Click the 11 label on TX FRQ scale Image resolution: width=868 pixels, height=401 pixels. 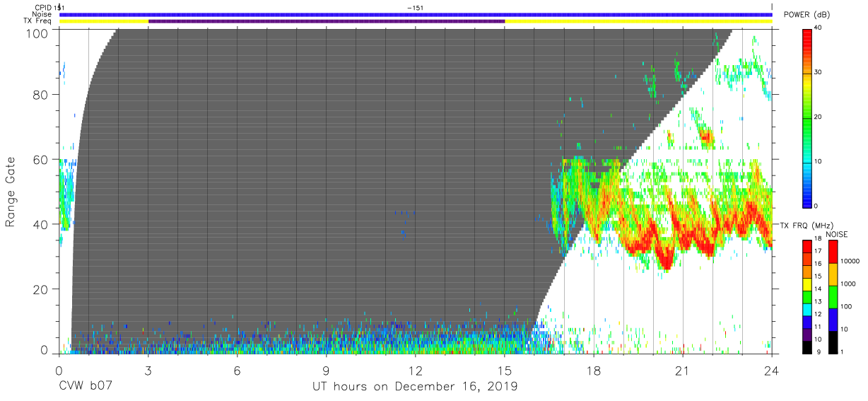point(819,327)
